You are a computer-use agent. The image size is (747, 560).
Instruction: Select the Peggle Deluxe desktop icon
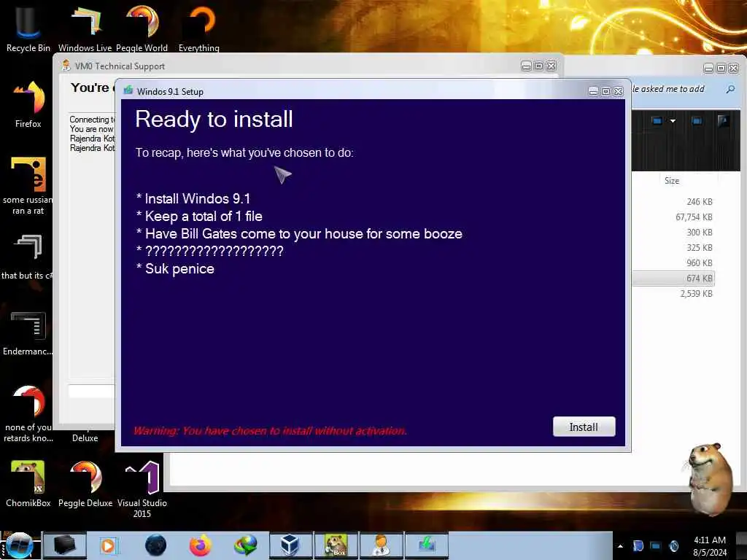(x=85, y=483)
